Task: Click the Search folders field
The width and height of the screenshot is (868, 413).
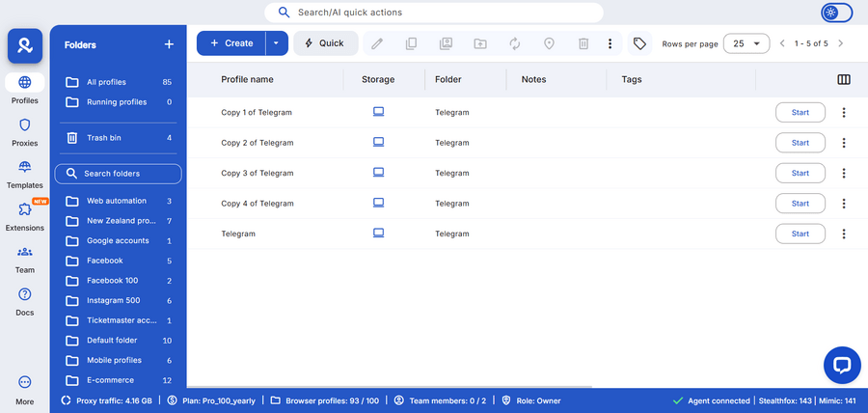Action: pyautogui.click(x=119, y=174)
